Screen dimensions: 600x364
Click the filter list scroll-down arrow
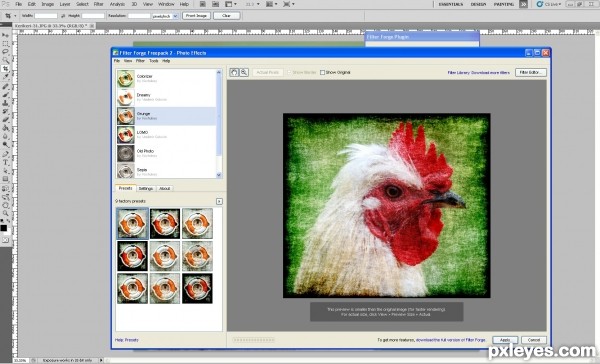[219, 175]
